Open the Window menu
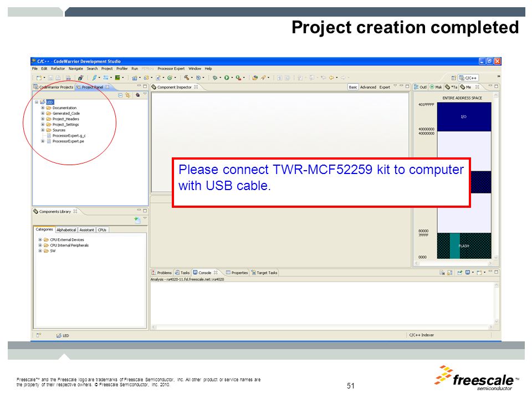This screenshot has width=532, height=399. 195,69
